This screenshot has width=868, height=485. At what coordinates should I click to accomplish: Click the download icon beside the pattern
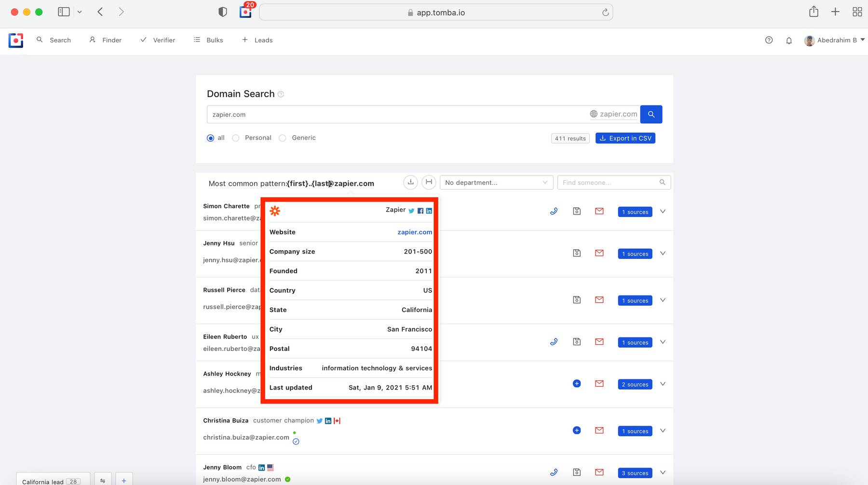(410, 182)
